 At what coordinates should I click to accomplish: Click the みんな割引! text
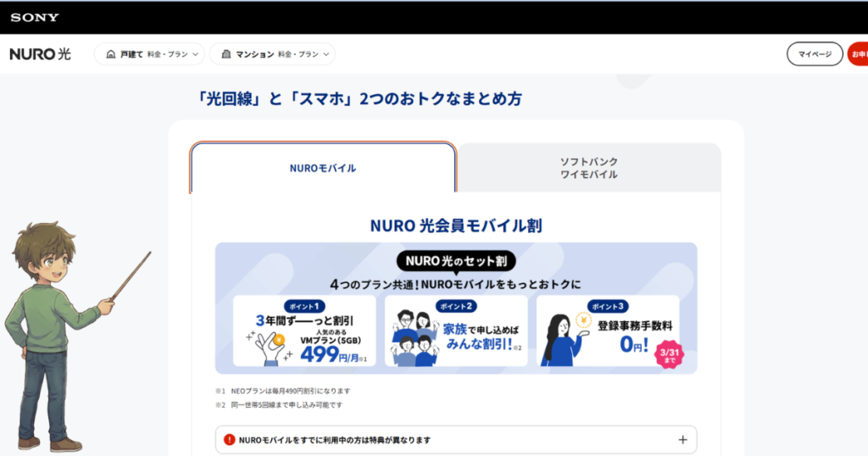tap(481, 344)
